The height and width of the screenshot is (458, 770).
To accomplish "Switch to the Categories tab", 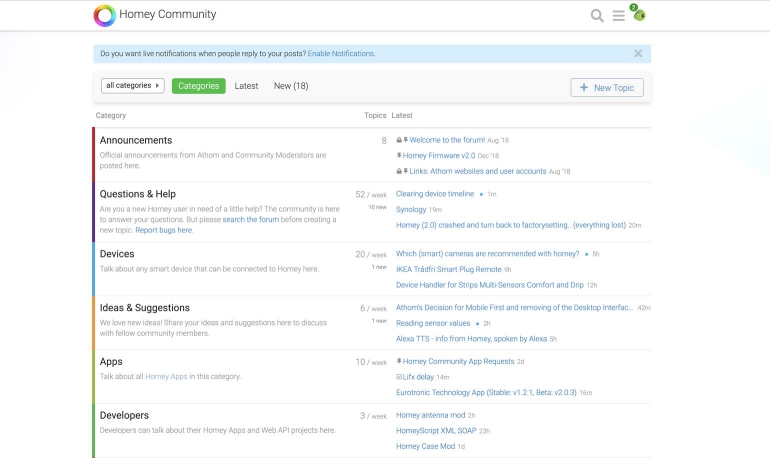I will click(198, 86).
